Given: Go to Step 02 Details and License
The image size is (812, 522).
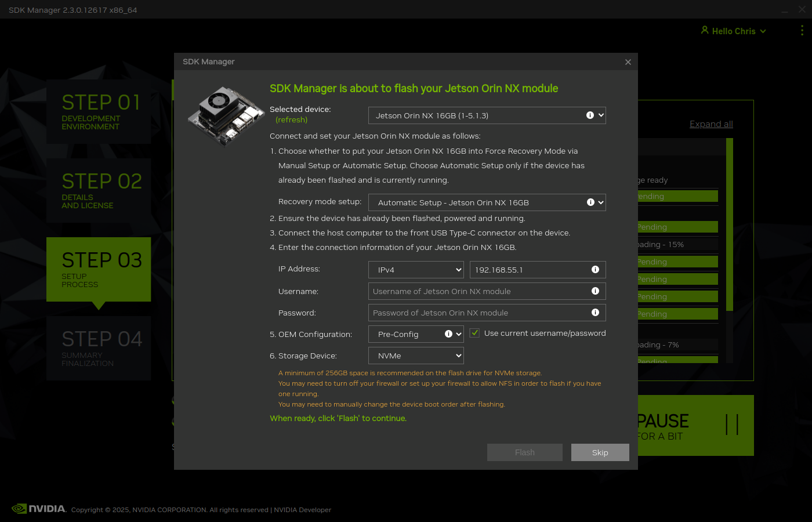Looking at the screenshot, I should click(99, 190).
